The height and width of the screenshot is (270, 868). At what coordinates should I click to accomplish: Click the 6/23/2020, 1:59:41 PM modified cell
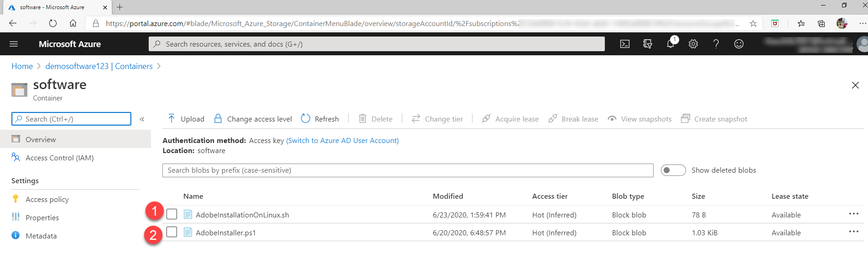tap(469, 215)
